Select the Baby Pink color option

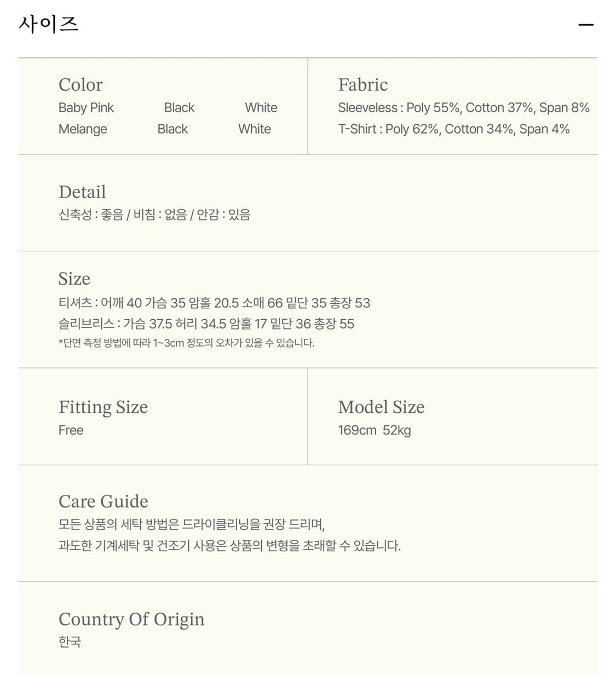(x=86, y=108)
